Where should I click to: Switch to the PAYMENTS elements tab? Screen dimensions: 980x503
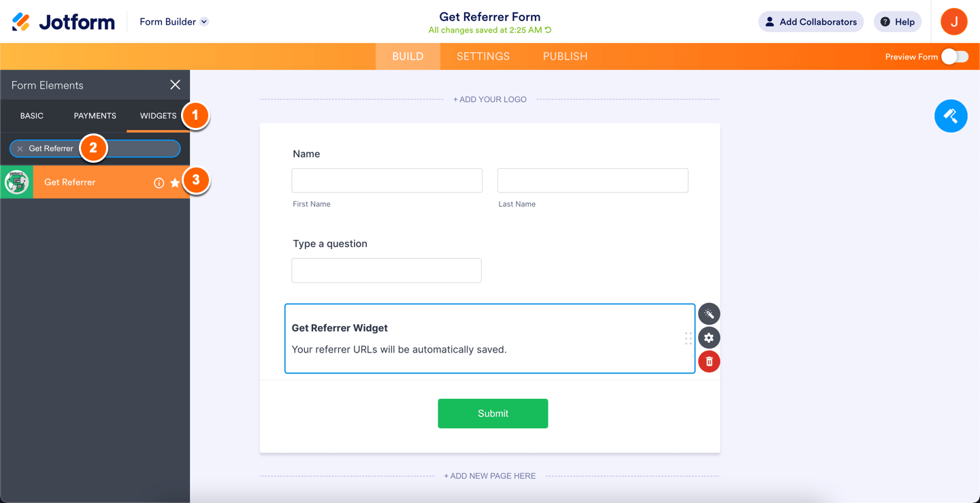coord(94,116)
